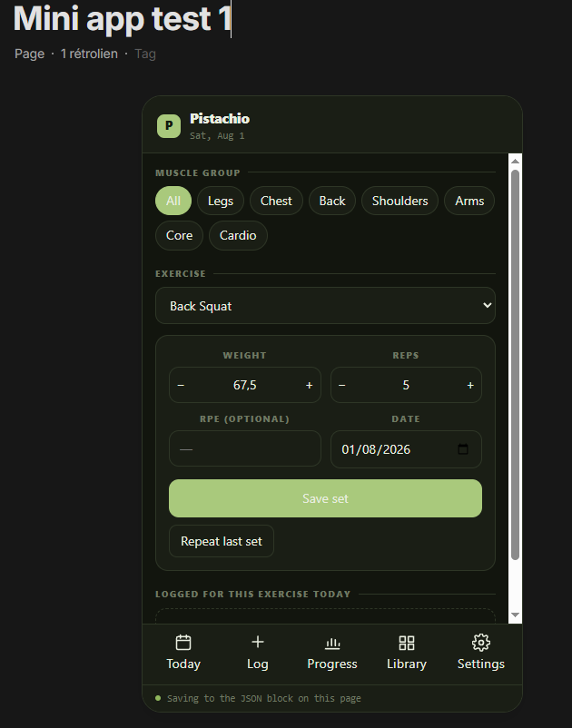Viewport: 572px width, 728px height.
Task: Click the RPE optional input field
Action: pyautogui.click(x=245, y=448)
